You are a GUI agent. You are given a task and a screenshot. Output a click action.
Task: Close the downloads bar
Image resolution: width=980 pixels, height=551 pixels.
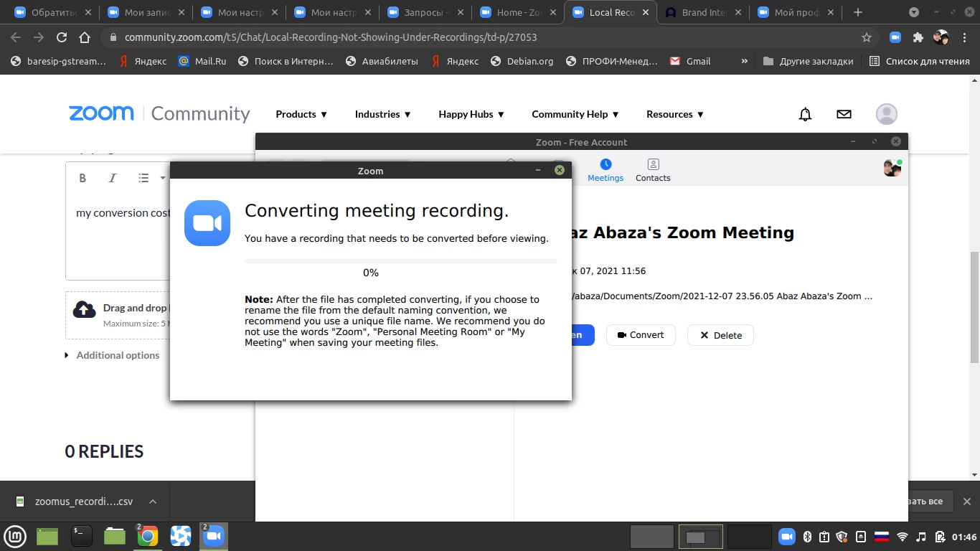pyautogui.click(x=966, y=501)
